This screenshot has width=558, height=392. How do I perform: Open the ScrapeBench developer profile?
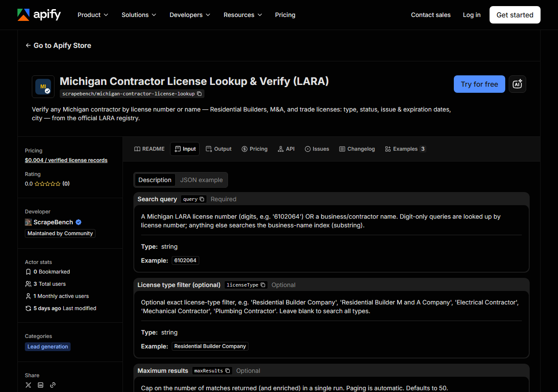53,222
